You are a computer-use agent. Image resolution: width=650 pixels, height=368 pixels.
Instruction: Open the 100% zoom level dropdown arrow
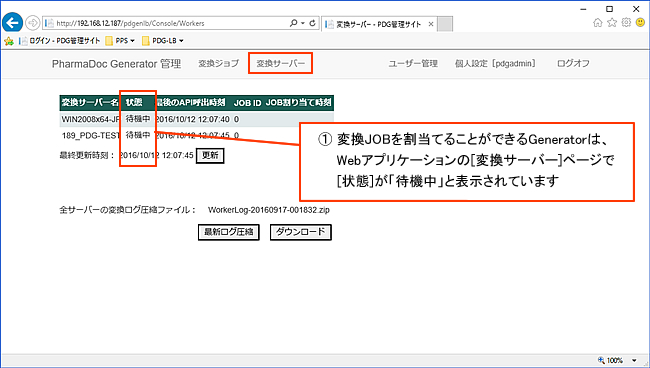click(634, 360)
